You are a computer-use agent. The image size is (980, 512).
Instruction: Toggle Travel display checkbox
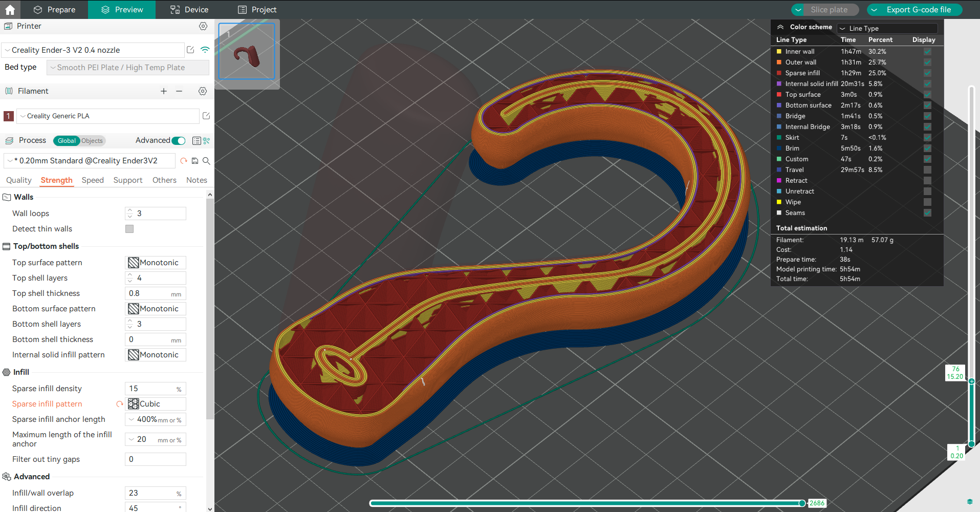(x=927, y=170)
